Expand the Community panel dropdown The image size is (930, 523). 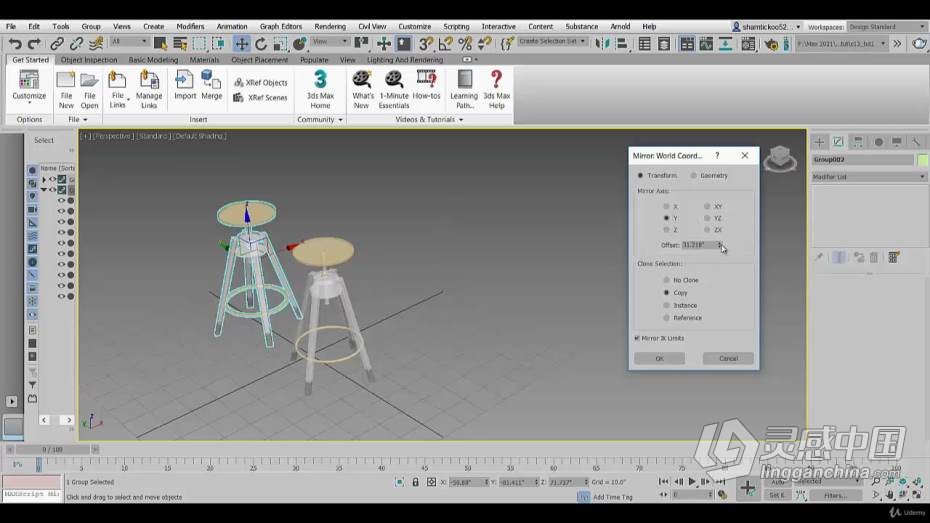tap(340, 120)
